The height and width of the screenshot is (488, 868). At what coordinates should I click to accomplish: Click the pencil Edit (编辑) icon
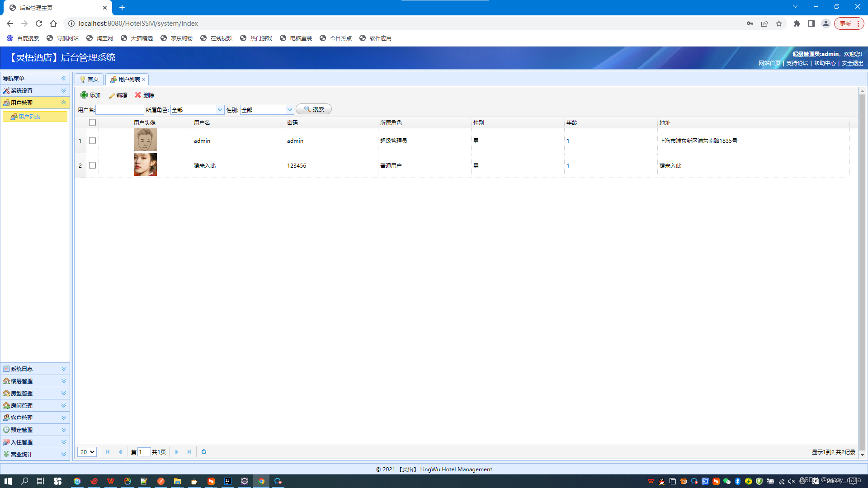[x=112, y=95]
